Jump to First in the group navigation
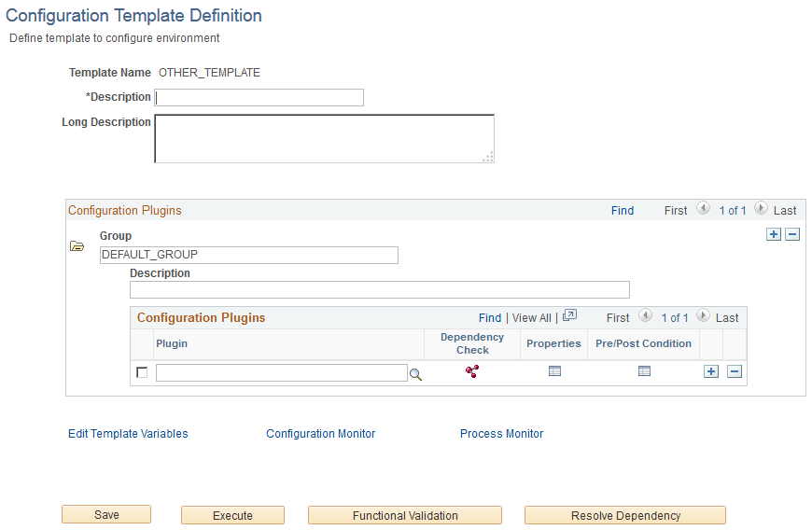Image resolution: width=812 pixels, height=530 pixels. click(676, 211)
